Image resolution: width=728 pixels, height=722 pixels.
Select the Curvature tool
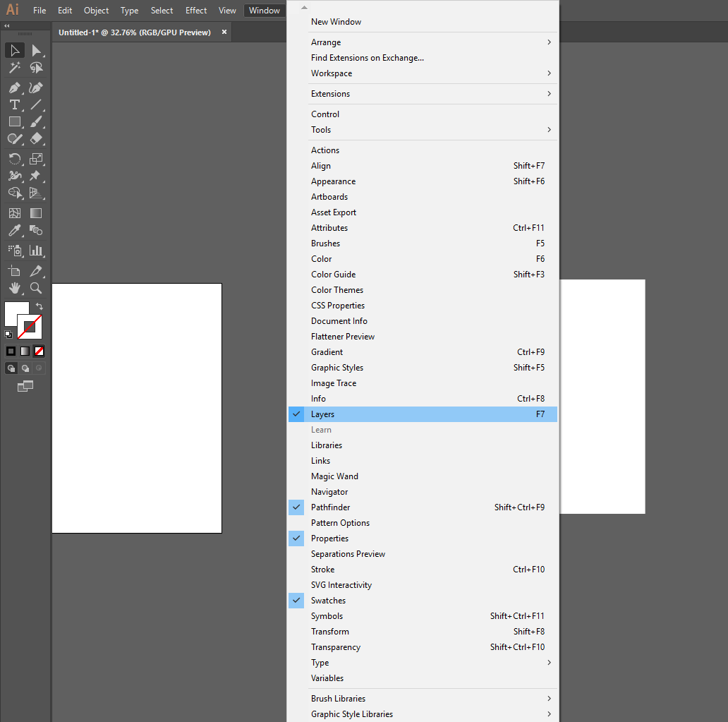pos(36,88)
